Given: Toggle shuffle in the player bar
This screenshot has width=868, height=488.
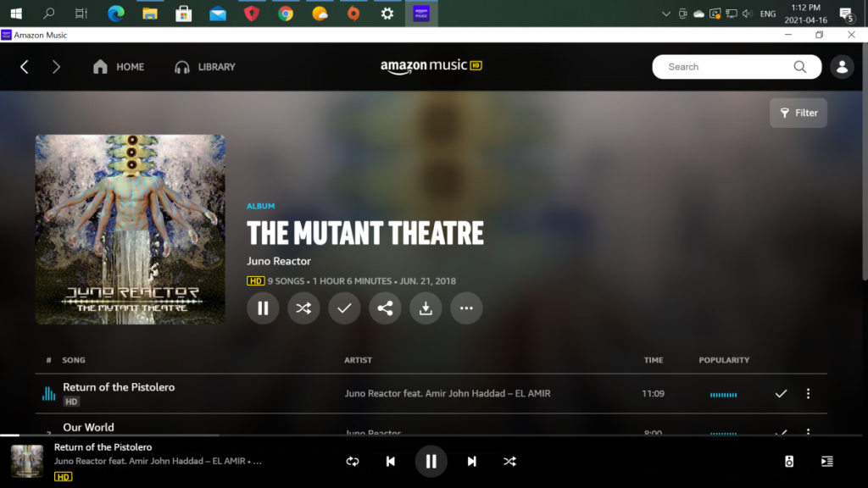Looking at the screenshot, I should pyautogui.click(x=509, y=462).
